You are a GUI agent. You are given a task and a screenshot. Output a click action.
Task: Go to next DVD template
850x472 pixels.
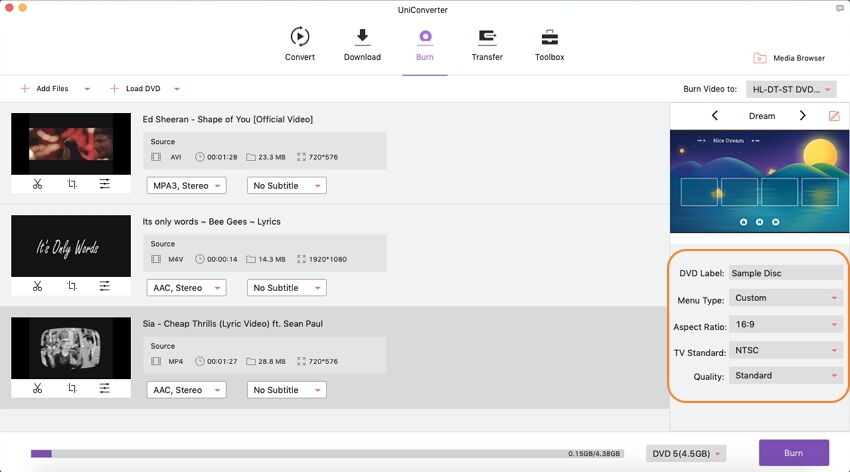[803, 115]
